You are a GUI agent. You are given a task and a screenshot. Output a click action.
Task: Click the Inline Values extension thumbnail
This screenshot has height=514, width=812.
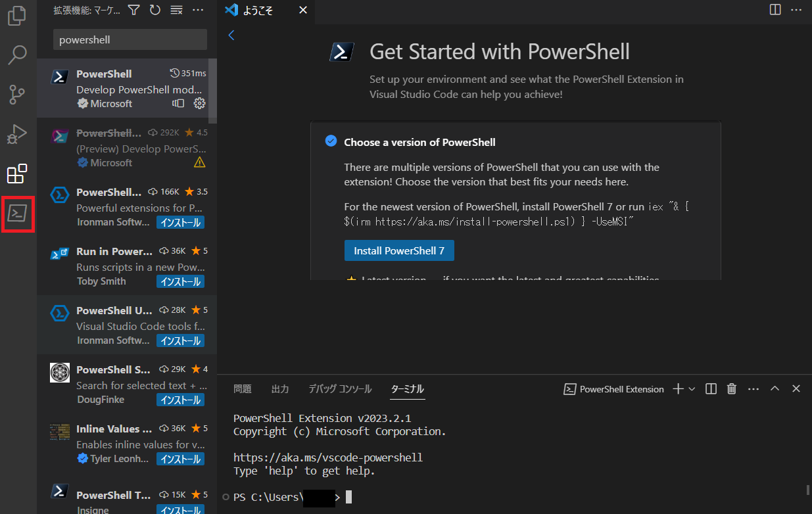click(60, 432)
